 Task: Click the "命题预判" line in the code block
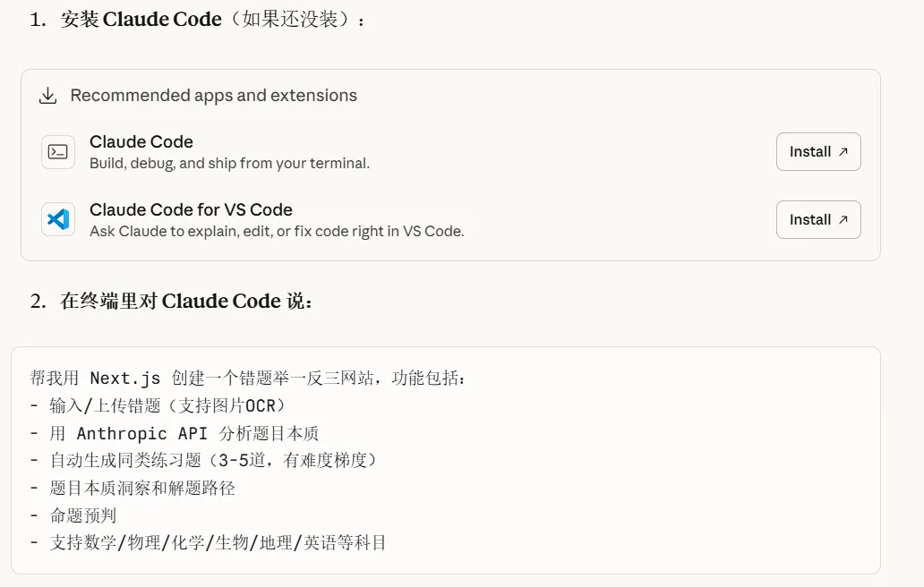[83, 515]
